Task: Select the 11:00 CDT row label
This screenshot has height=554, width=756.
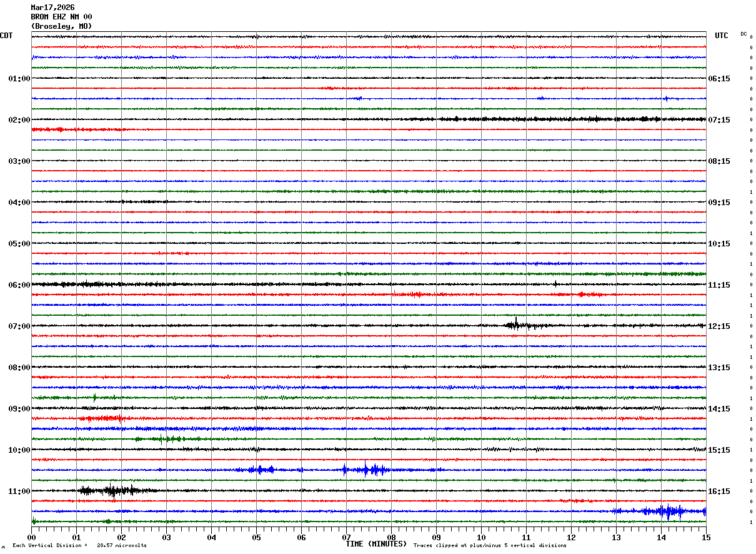Action: (19, 491)
